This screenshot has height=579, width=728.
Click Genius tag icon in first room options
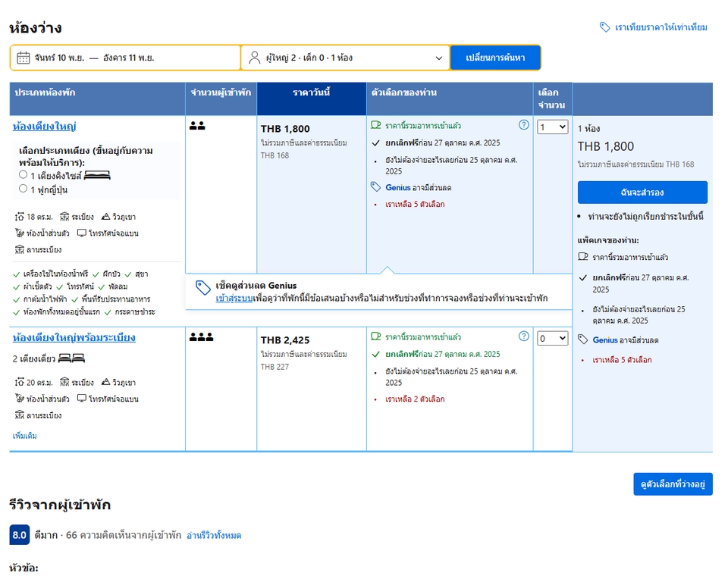point(375,187)
